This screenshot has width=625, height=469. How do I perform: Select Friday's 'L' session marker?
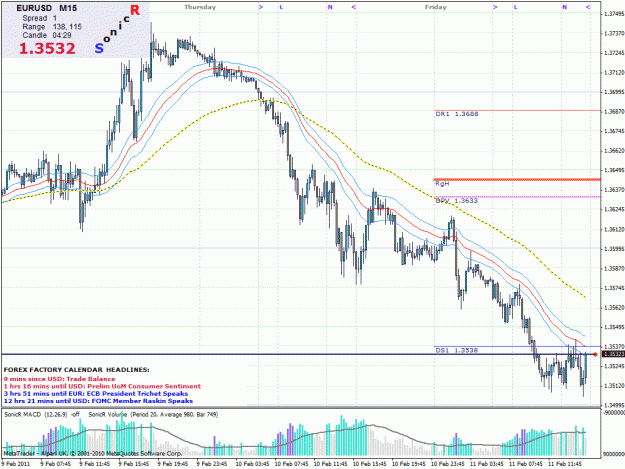pyautogui.click(x=516, y=7)
